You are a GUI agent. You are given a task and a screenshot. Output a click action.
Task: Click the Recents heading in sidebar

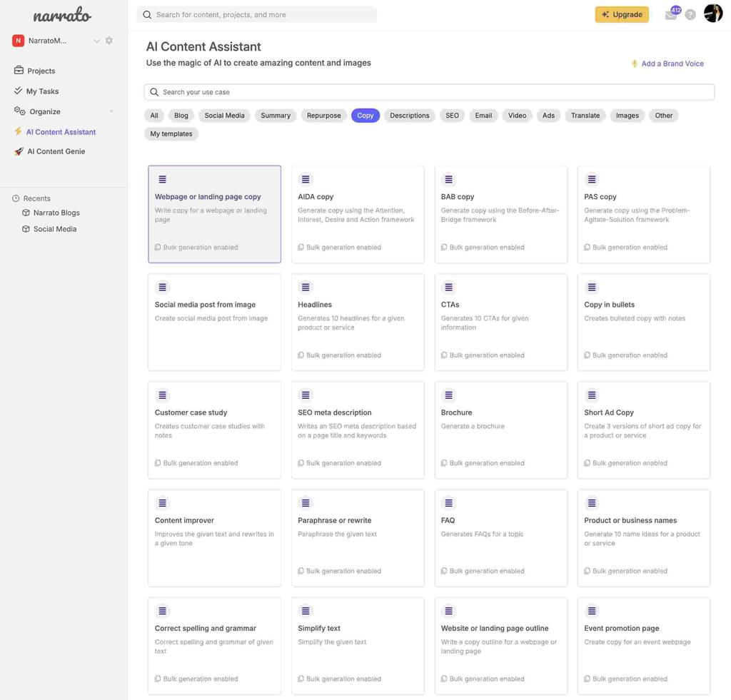pyautogui.click(x=37, y=198)
